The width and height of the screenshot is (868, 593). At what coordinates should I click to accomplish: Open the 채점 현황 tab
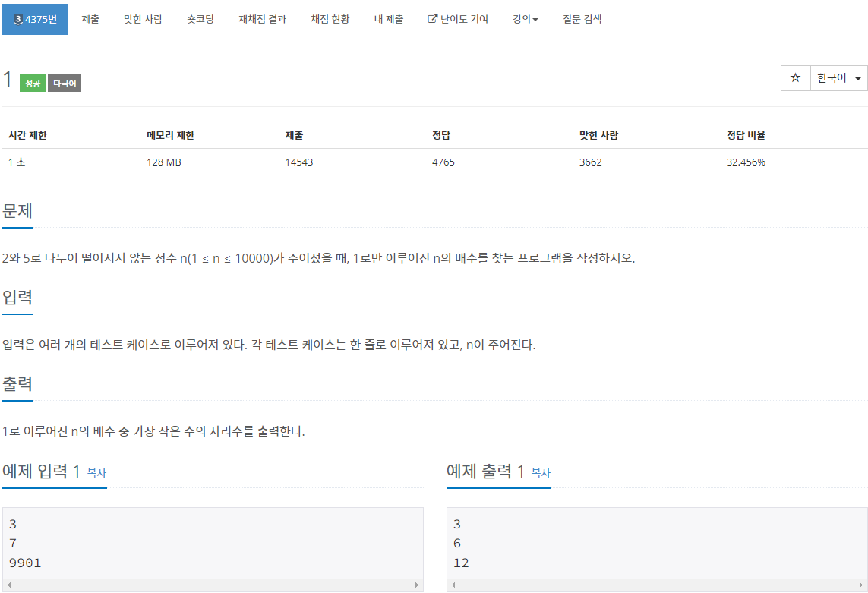(x=330, y=20)
